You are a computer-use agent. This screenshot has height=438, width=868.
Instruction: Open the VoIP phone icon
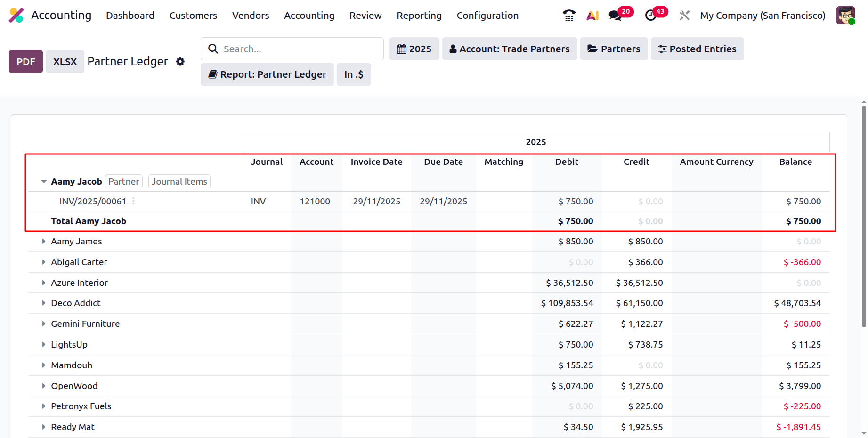569,16
